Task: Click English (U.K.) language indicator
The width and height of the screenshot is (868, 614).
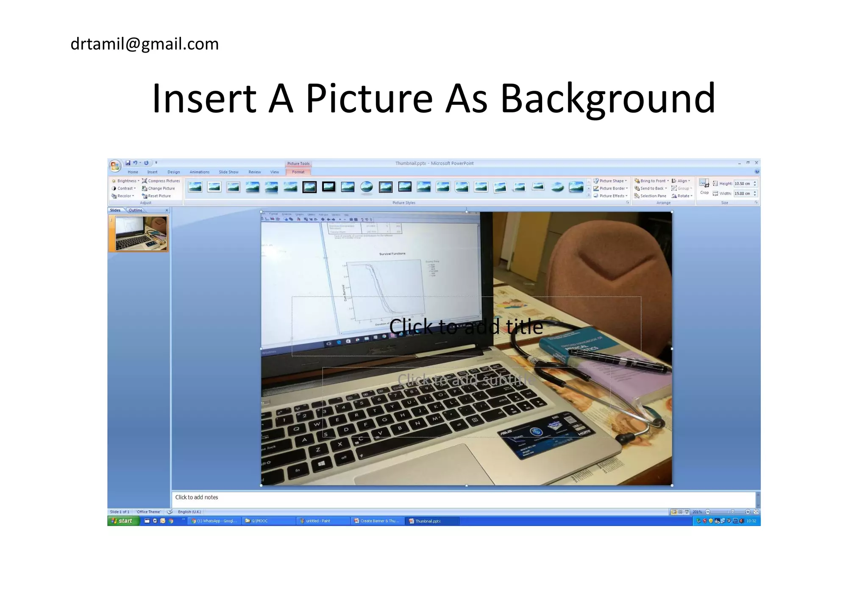Action: (x=189, y=512)
